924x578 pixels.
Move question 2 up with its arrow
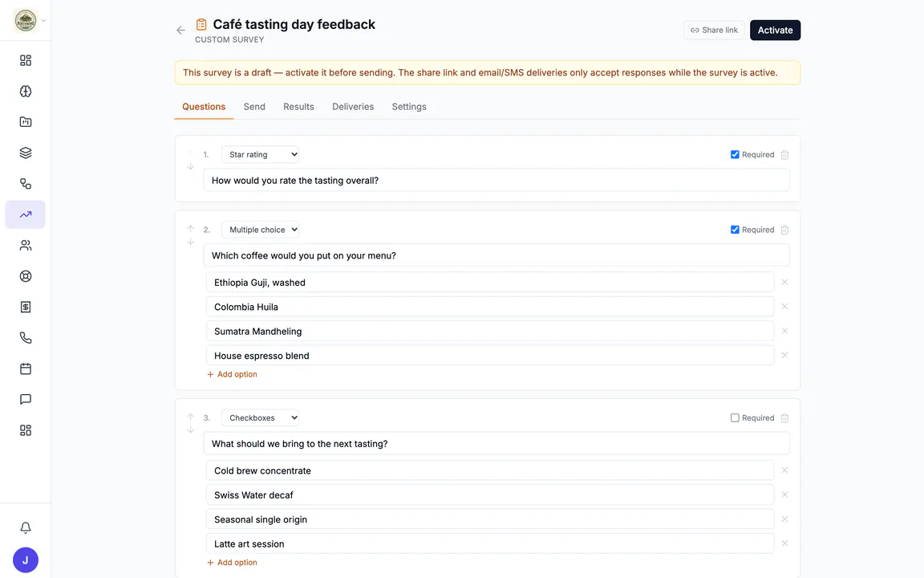190,228
